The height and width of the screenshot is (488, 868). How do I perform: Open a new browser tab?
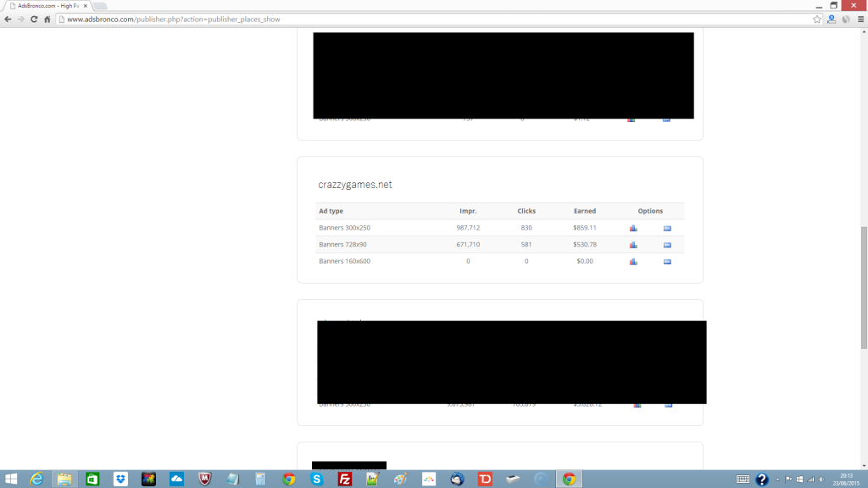pos(100,6)
